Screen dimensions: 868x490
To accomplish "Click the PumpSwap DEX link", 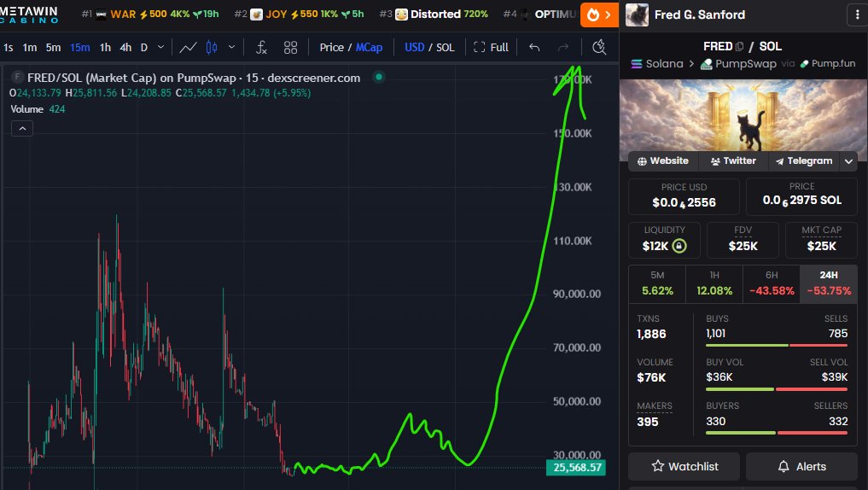I will (738, 64).
